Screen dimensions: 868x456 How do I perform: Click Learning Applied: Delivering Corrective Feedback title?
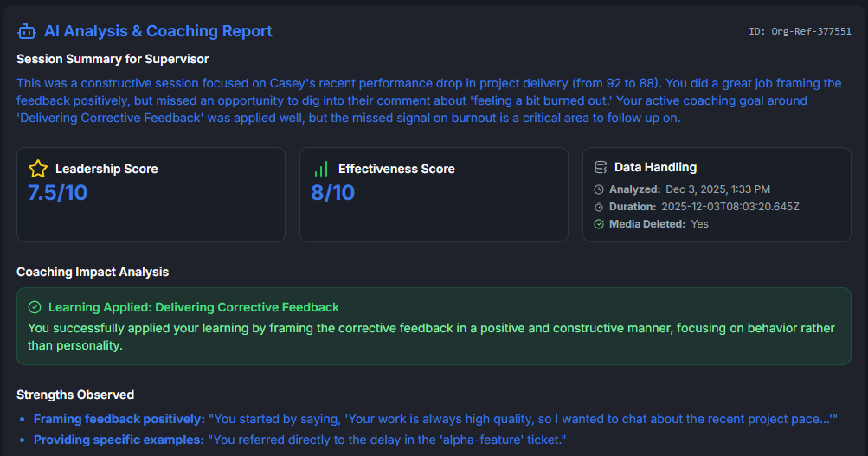[x=194, y=307]
